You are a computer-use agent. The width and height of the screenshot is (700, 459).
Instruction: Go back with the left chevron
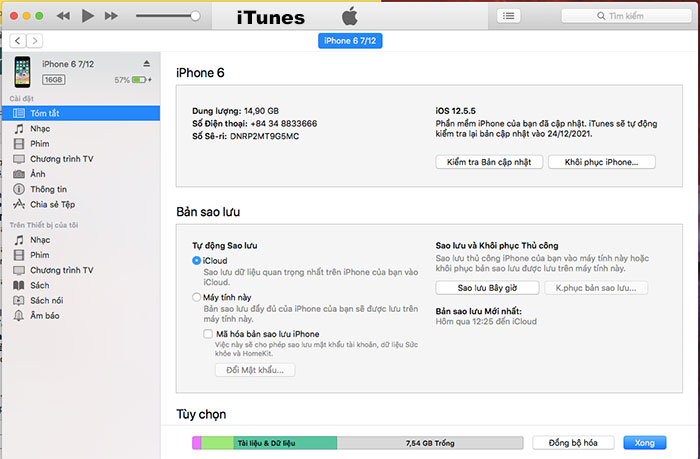(x=17, y=41)
